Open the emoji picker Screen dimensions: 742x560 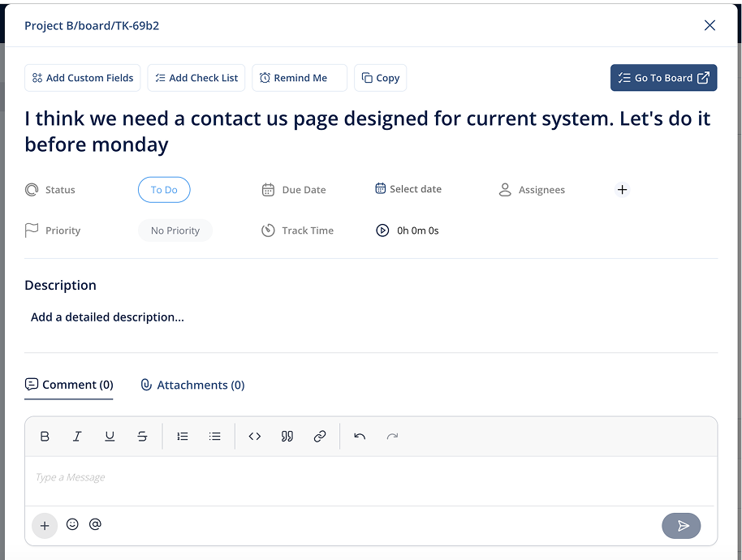tap(72, 524)
